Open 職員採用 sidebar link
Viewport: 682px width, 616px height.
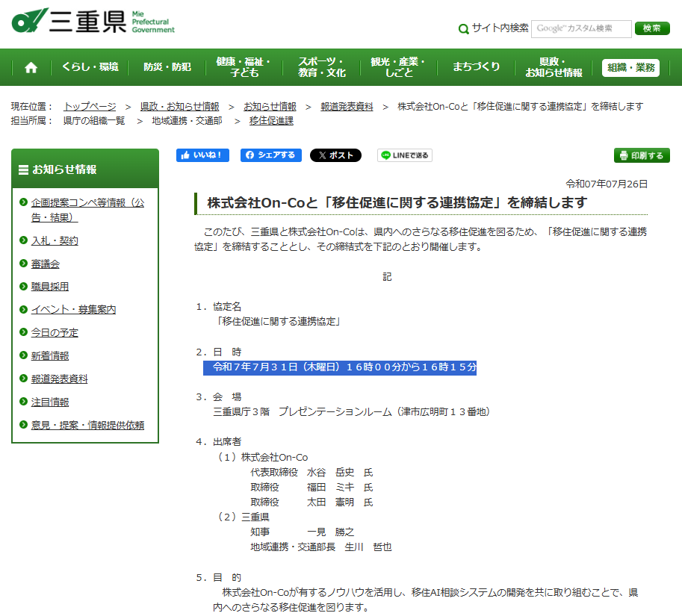click(49, 287)
